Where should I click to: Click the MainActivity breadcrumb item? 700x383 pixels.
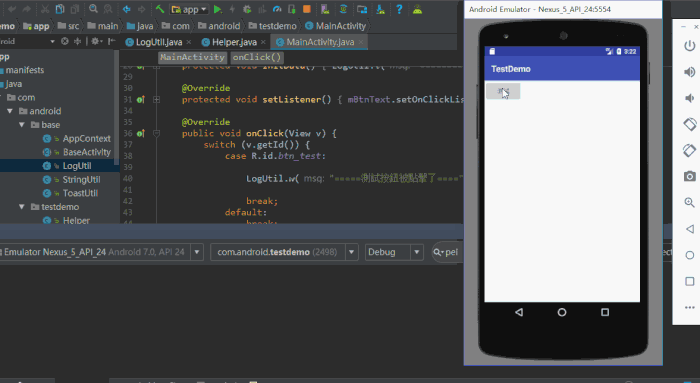(336, 26)
